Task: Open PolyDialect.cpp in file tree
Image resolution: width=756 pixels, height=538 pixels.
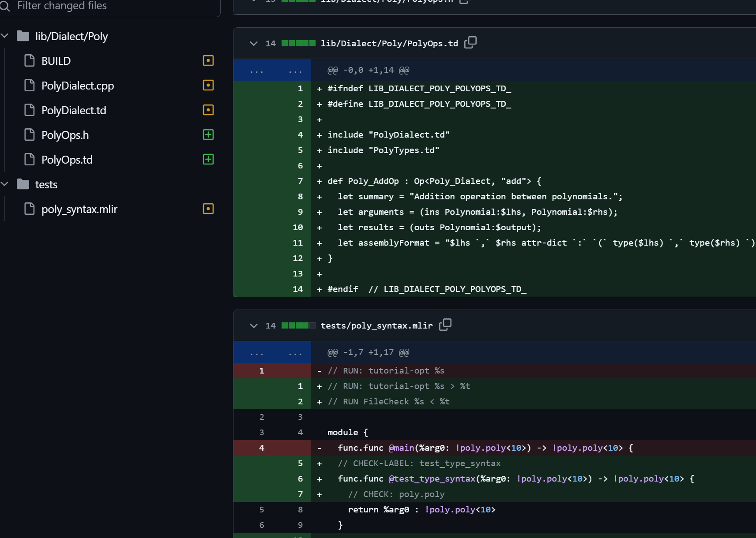Action: pyautogui.click(x=78, y=86)
